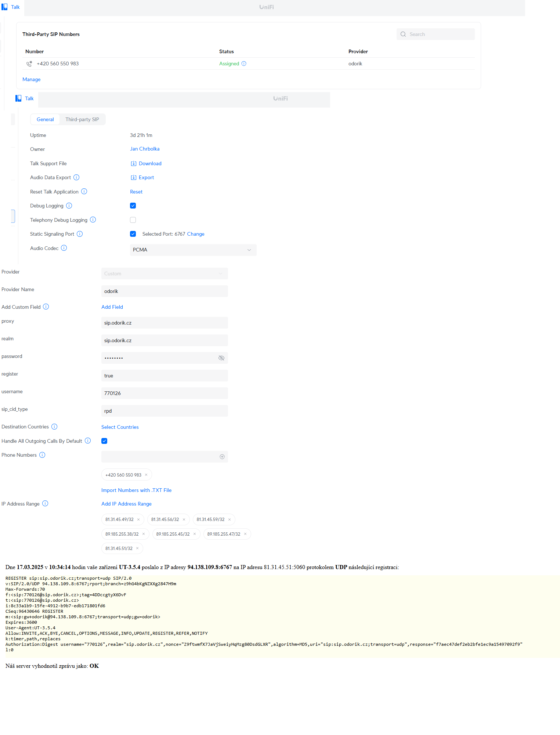
Task: Uncheck Handle All Outgoing Calls By Default
Action: coord(104,441)
